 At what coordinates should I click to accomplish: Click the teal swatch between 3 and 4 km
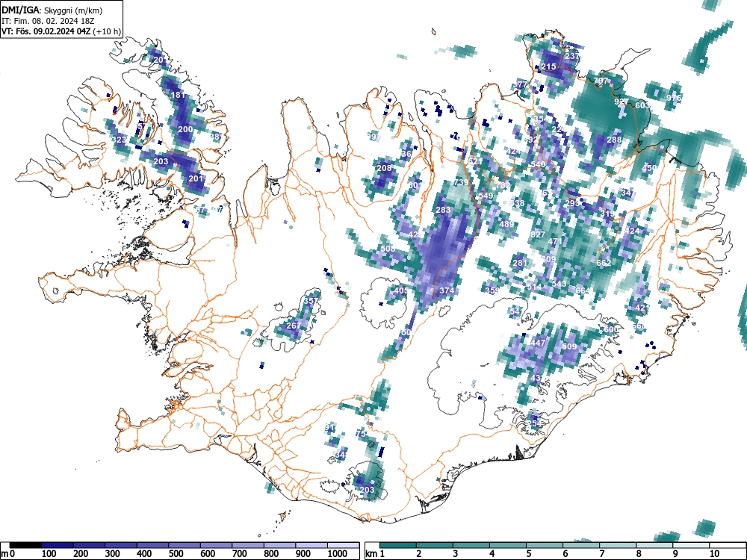471,545
